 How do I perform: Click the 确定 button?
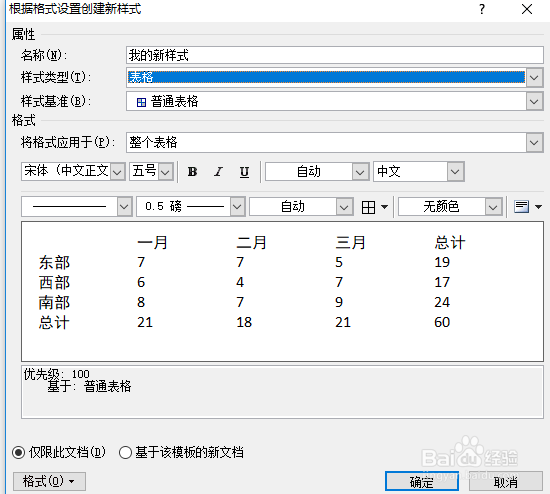[422, 481]
